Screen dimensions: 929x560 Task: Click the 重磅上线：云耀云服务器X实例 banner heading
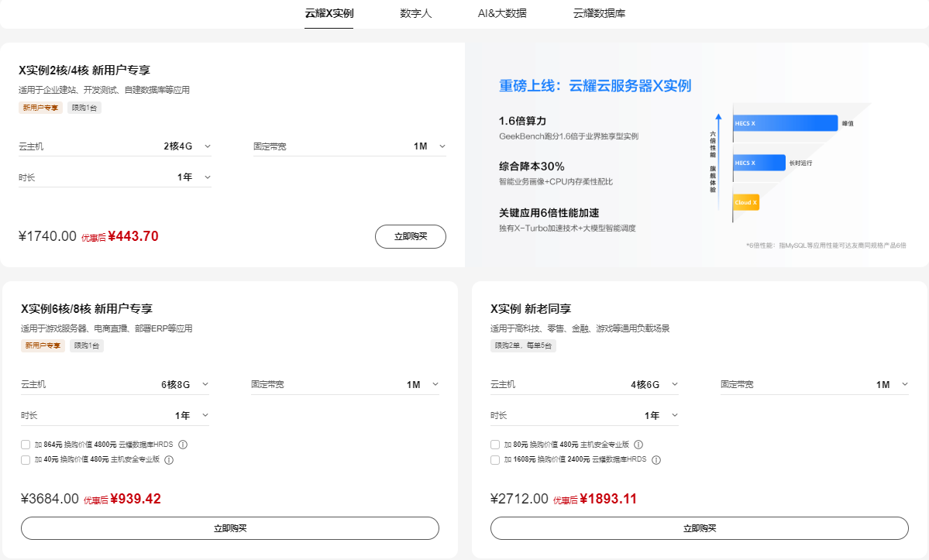pos(595,86)
